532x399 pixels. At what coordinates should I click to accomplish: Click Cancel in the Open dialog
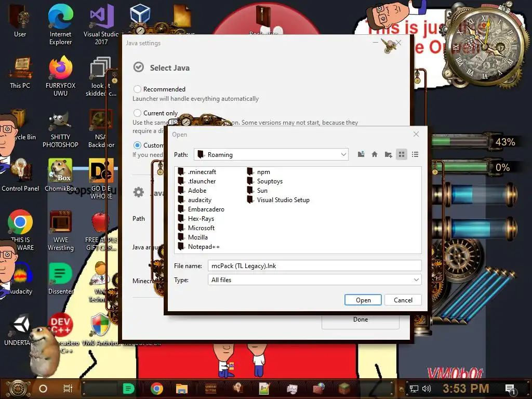point(403,300)
